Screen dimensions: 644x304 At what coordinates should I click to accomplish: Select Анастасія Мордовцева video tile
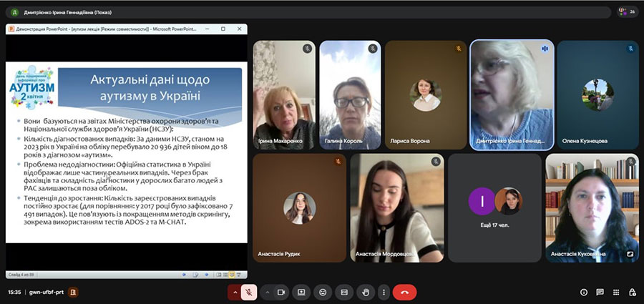pyautogui.click(x=396, y=208)
